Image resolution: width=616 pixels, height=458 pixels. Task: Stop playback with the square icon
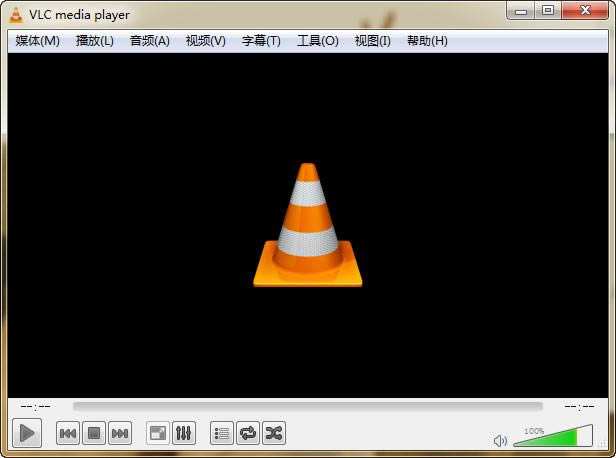pos(94,433)
